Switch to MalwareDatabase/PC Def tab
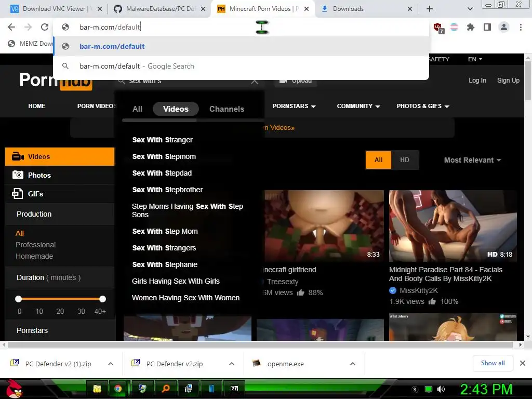This screenshot has height=399, width=532. (159, 9)
